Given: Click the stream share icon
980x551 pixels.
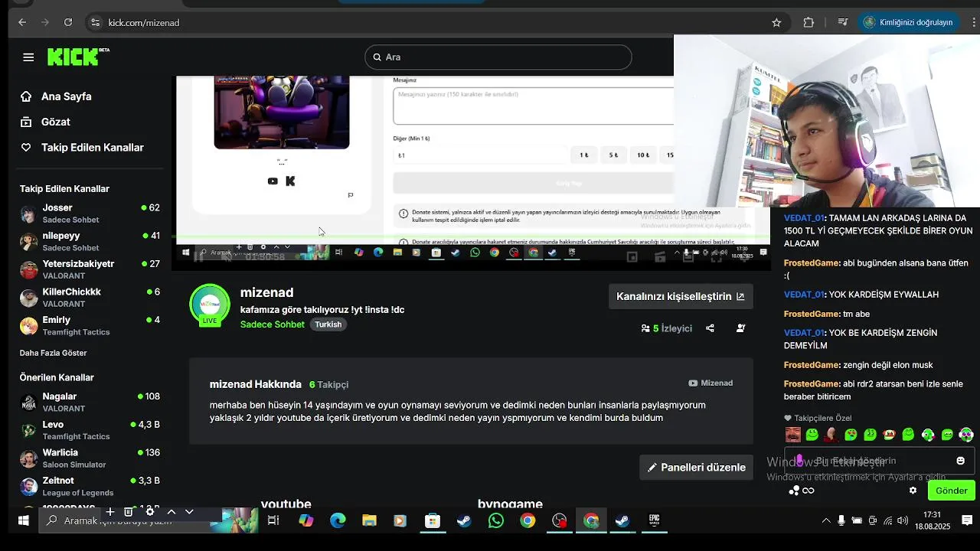Looking at the screenshot, I should [x=710, y=328].
